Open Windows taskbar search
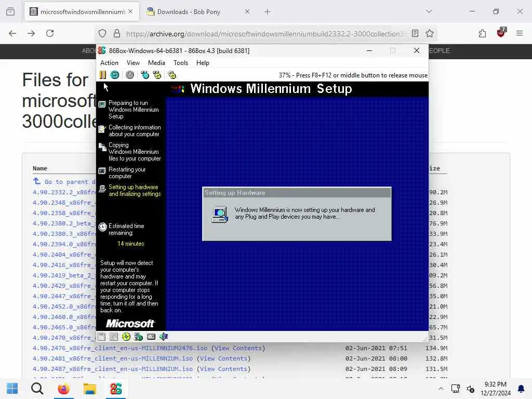 point(37,389)
